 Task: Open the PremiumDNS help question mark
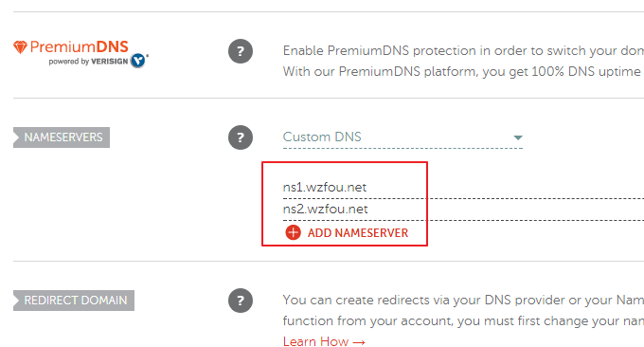point(241,51)
